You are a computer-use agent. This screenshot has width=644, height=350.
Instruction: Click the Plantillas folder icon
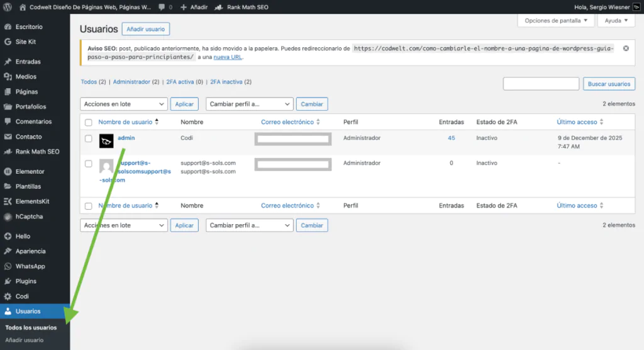(8, 186)
